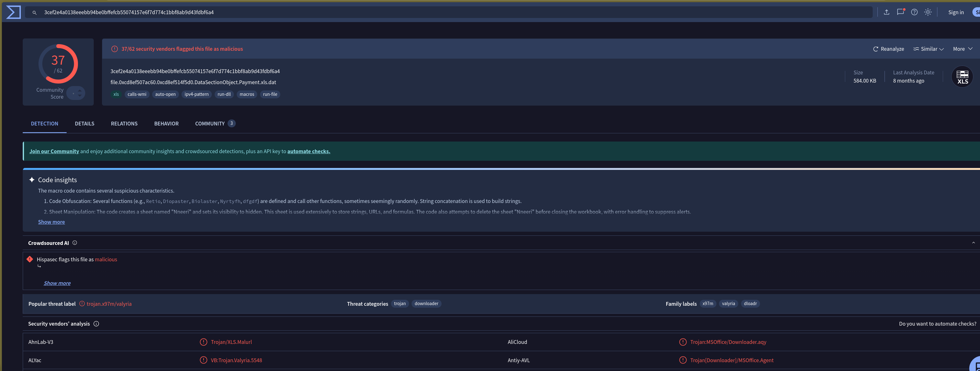The image size is (980, 371).
Task: Click the VirusTotal logo icon
Action: (14, 12)
